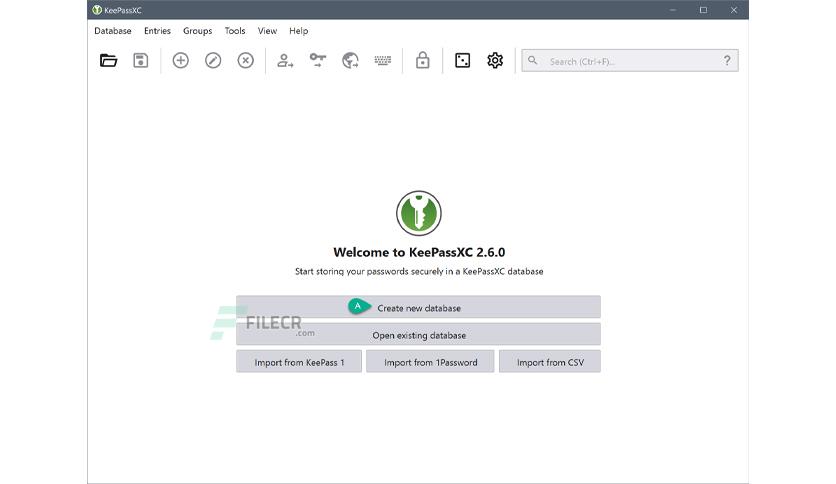The image size is (836, 484).
Task: Add a new entry with plus icon
Action: tap(181, 61)
